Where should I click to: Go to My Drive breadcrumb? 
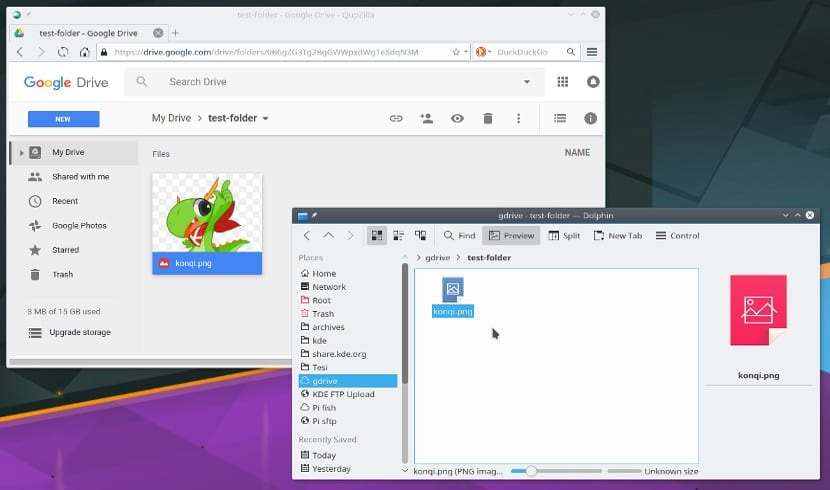pyautogui.click(x=172, y=118)
